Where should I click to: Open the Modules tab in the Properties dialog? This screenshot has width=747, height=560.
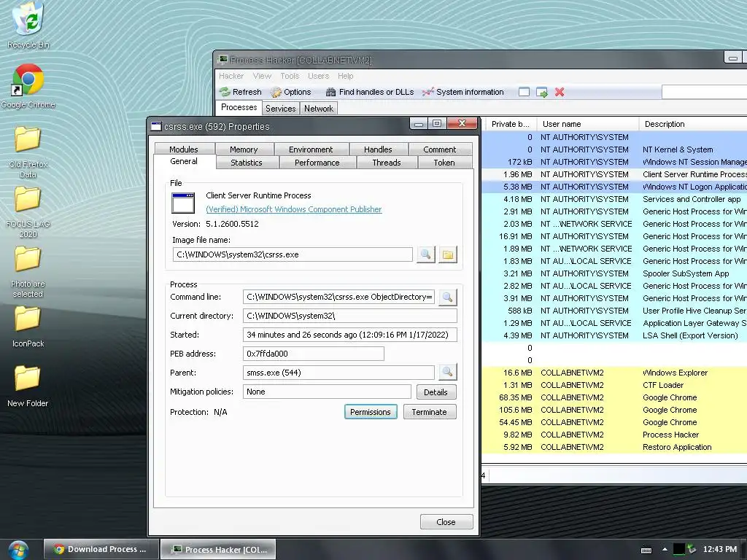(183, 149)
